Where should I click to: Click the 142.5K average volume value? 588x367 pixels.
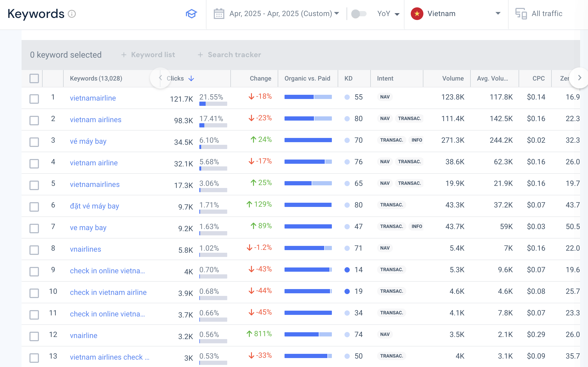click(501, 118)
